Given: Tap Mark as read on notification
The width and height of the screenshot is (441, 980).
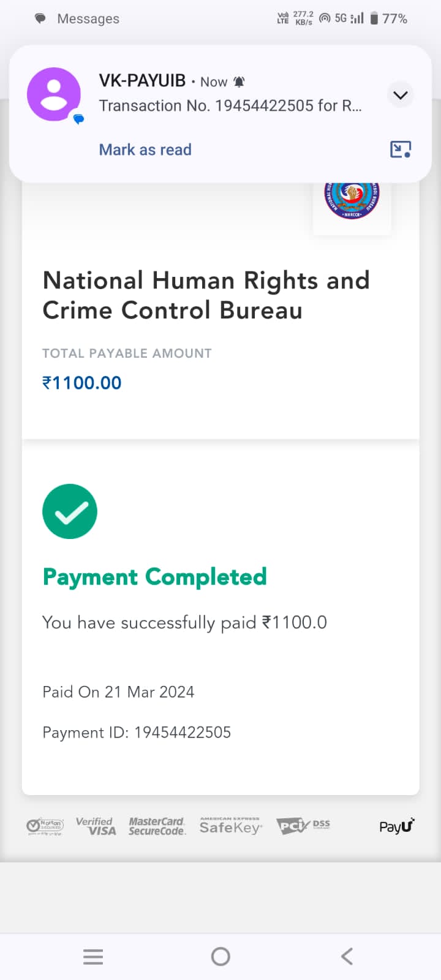Looking at the screenshot, I should coord(145,149).
